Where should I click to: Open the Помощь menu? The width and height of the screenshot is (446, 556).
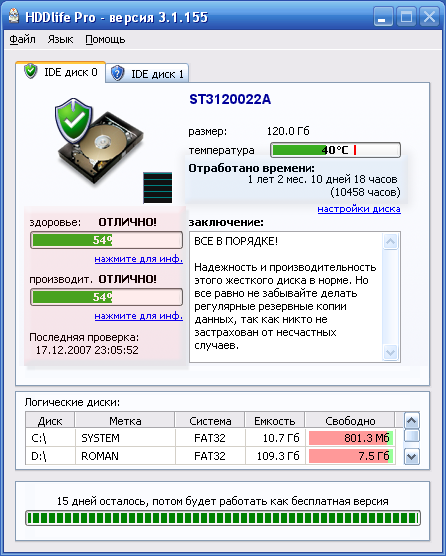pyautogui.click(x=105, y=39)
